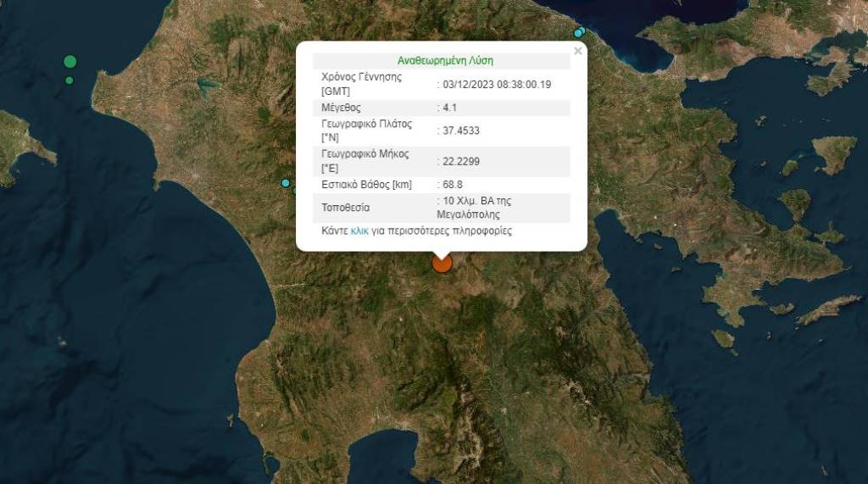
Task: Click the timestamp 03/12/2023 08:38:00.19
Action: coord(497,84)
